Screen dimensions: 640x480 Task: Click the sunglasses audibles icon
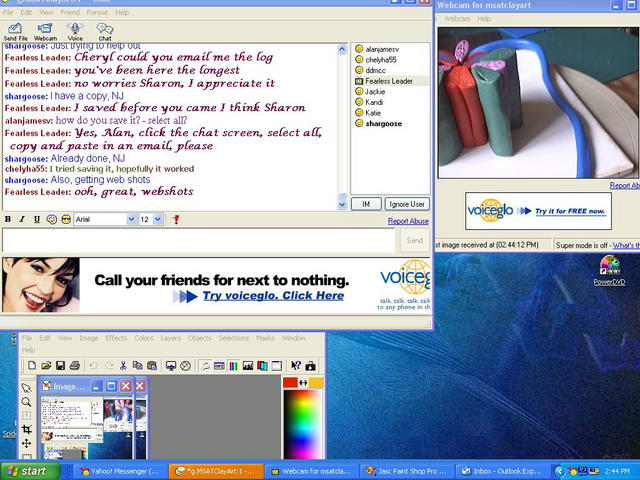pyautogui.click(x=66, y=219)
